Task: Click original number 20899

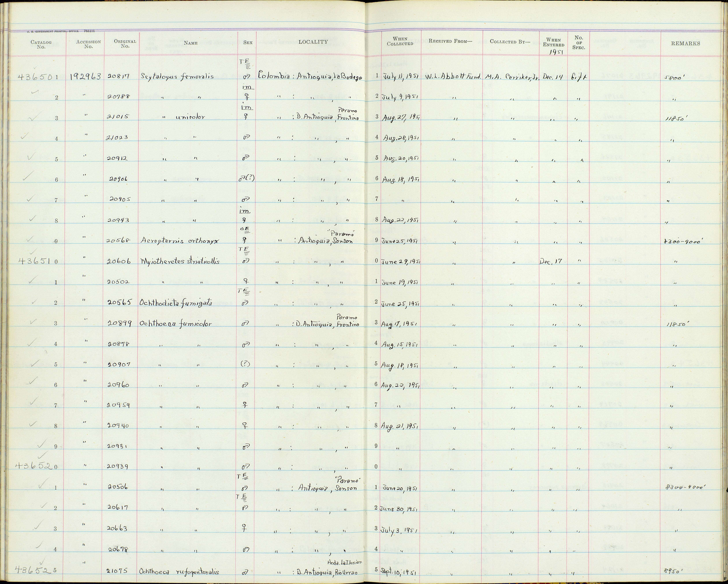Action: point(120,323)
